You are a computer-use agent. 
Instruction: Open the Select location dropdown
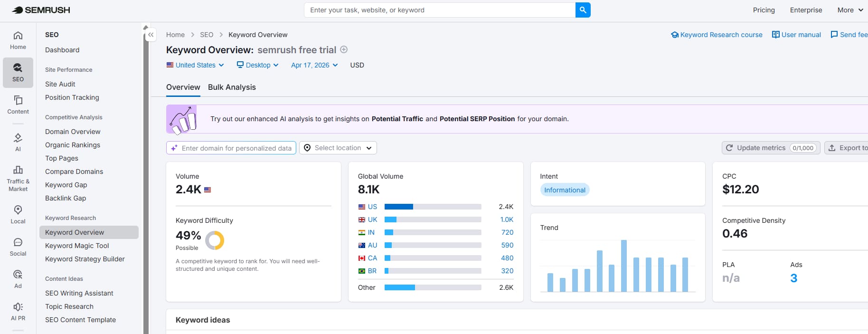coord(338,148)
